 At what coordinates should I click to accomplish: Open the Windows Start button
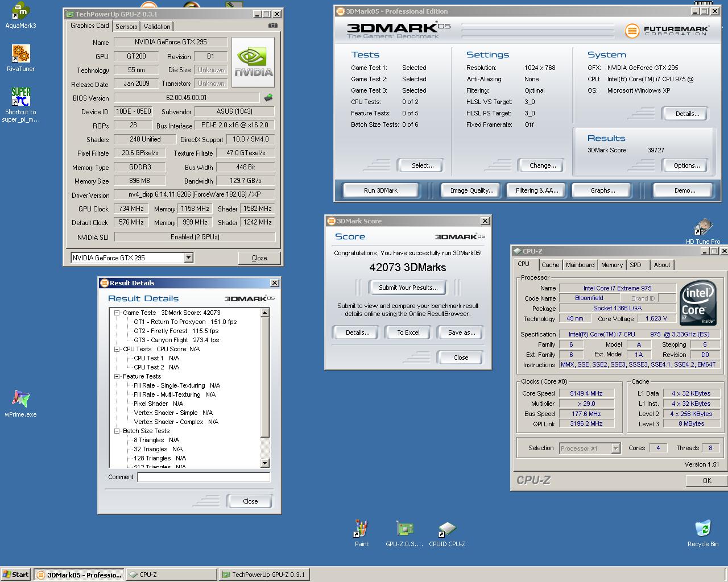click(16, 575)
